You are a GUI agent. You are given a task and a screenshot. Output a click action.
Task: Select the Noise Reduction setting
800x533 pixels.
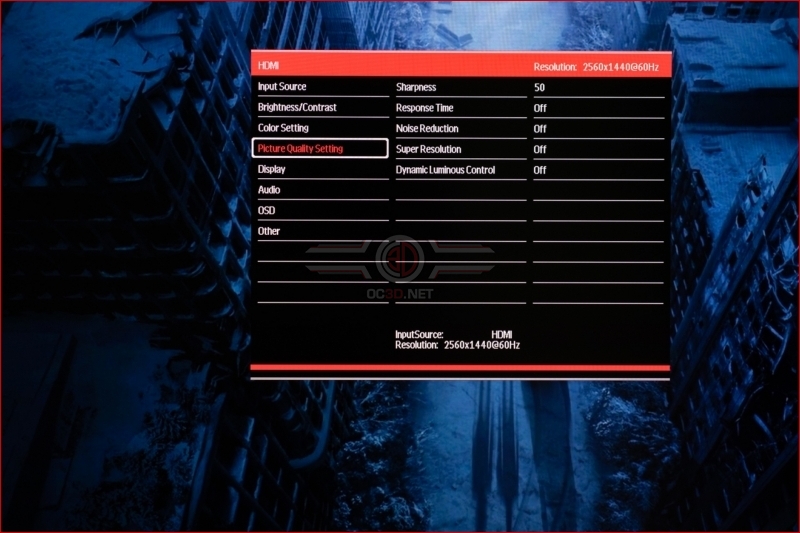(x=427, y=129)
